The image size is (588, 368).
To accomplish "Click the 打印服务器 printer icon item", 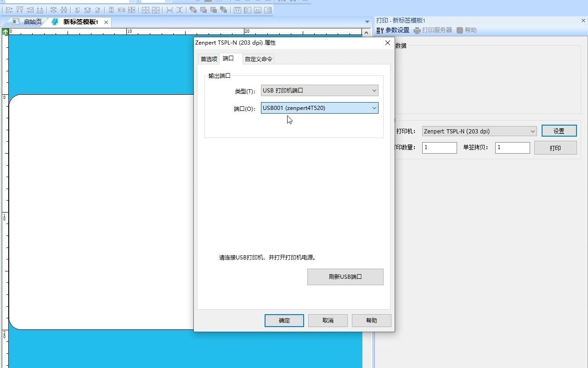I will (433, 30).
